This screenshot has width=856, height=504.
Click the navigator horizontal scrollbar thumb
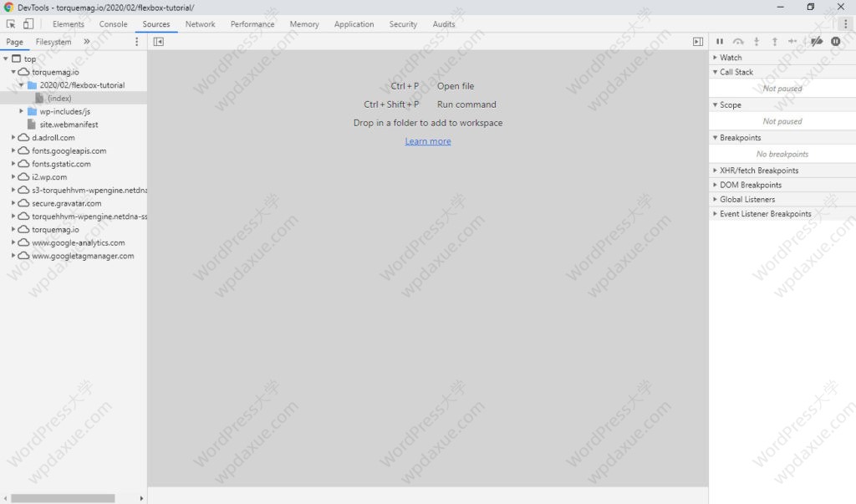click(63, 498)
